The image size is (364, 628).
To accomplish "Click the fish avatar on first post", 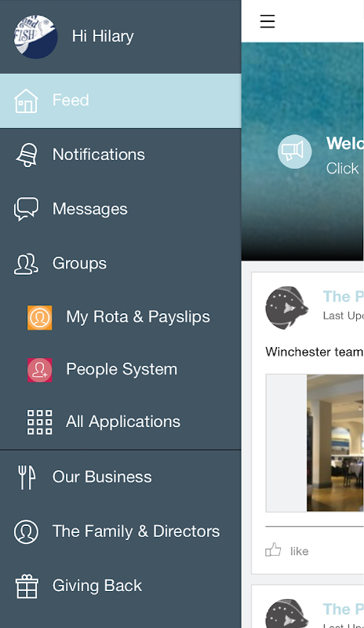I will point(286,308).
